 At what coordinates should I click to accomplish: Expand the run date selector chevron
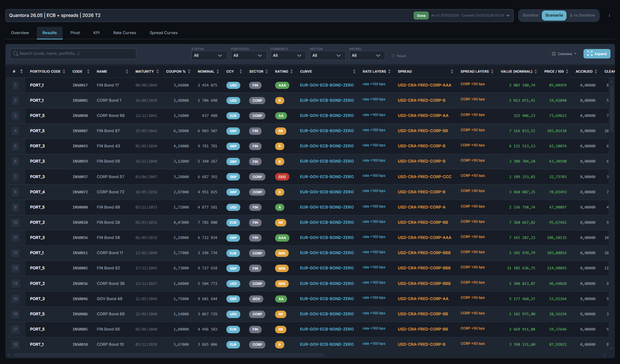point(508,16)
